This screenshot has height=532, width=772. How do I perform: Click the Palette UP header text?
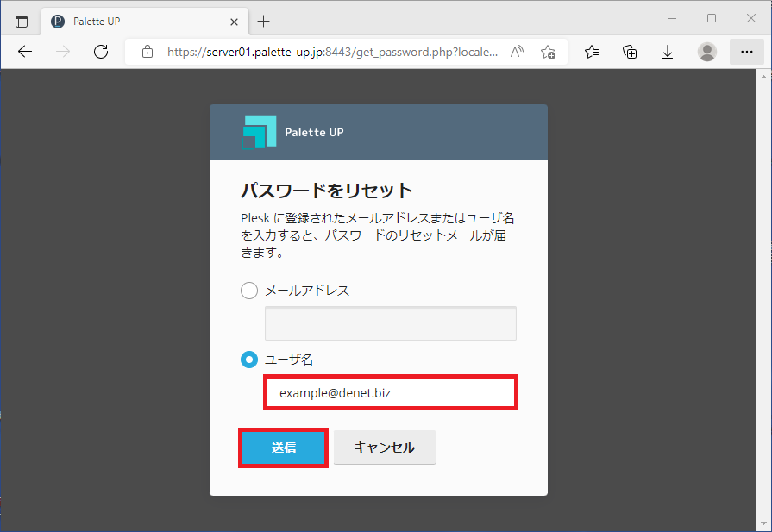(314, 132)
